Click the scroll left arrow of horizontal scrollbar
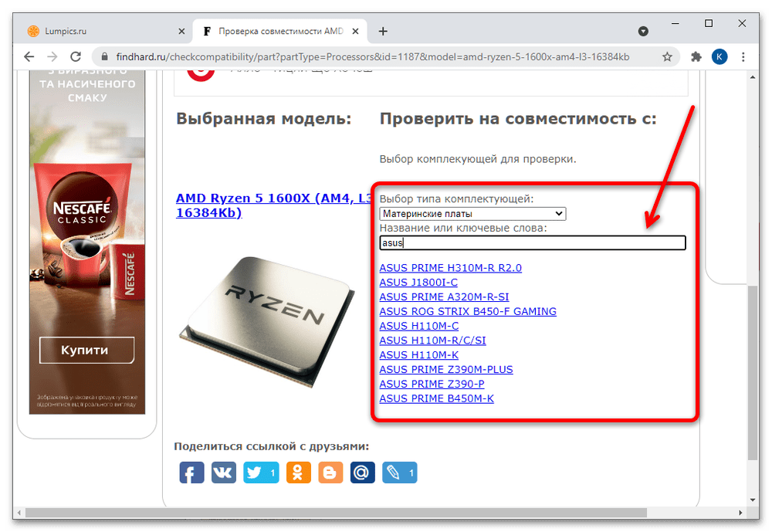The image size is (772, 532). [19, 513]
